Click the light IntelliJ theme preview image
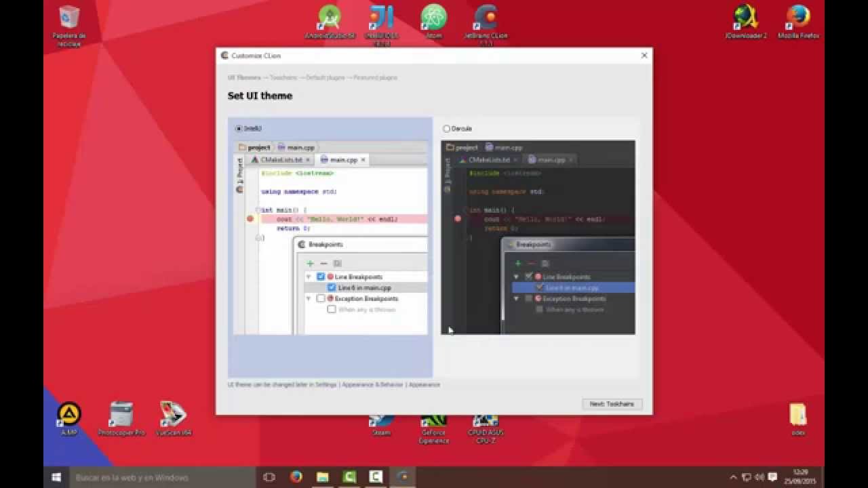The width and height of the screenshot is (868, 488). 331,237
